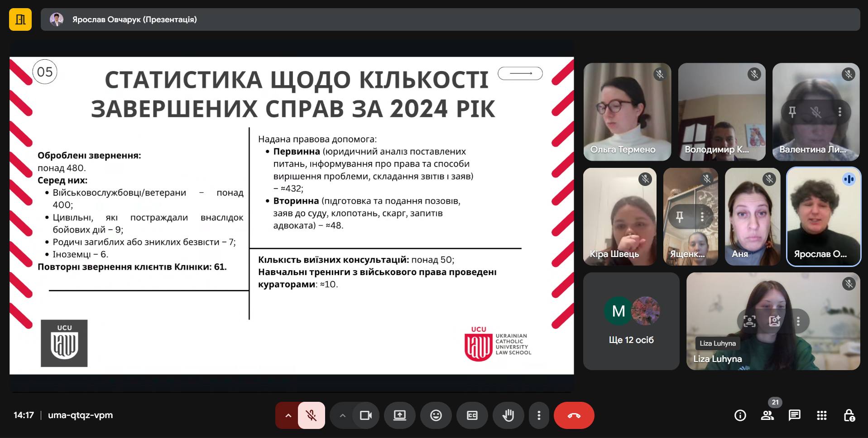This screenshot has width=868, height=438.
Task: Show the participants list with 21 badge
Action: (x=767, y=415)
